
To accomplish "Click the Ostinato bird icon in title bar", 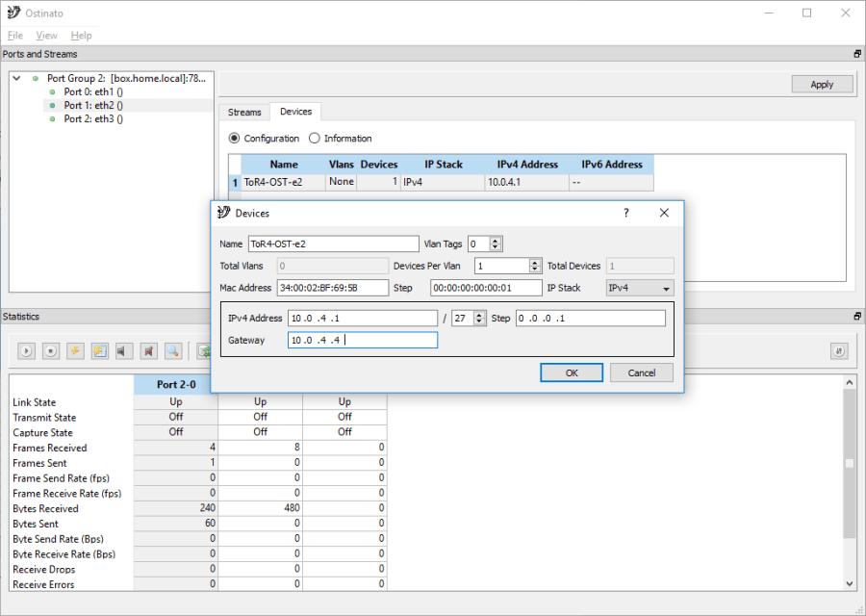I will pos(13,13).
